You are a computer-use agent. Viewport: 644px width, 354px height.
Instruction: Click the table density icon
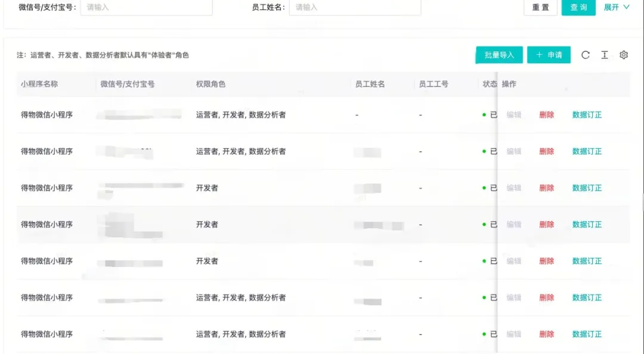[x=605, y=55]
